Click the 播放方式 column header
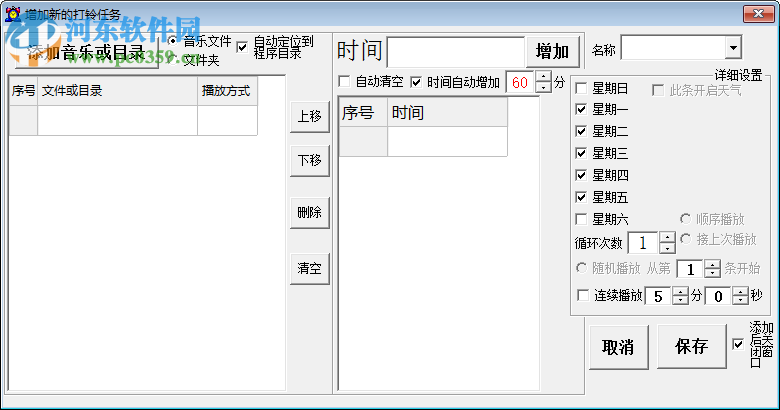The height and width of the screenshot is (410, 780). point(227,91)
